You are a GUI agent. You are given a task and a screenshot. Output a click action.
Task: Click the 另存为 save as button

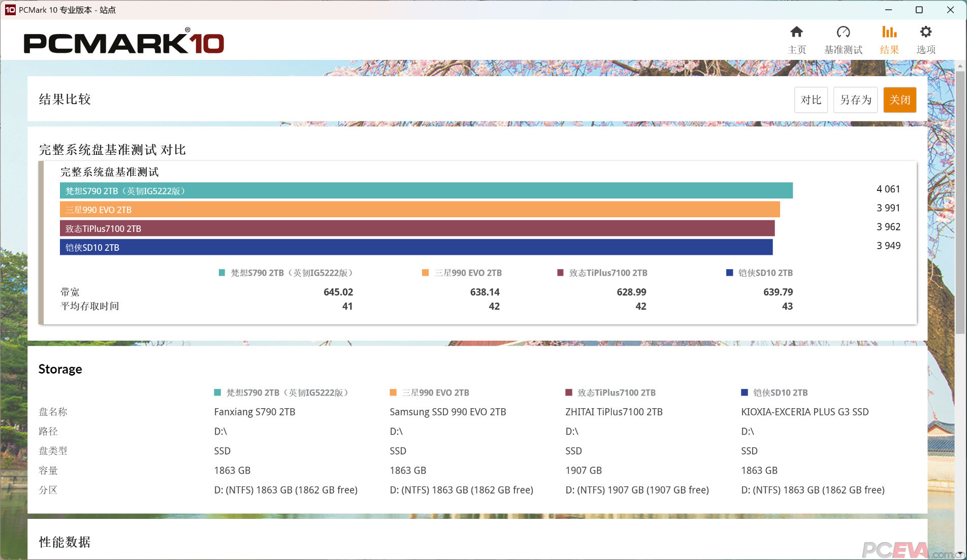click(855, 100)
